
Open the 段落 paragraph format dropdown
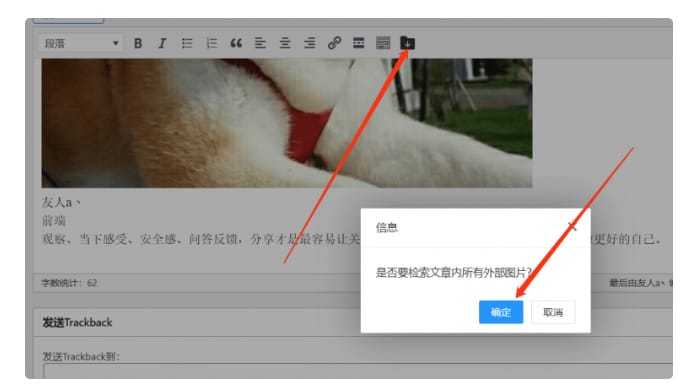(81, 43)
